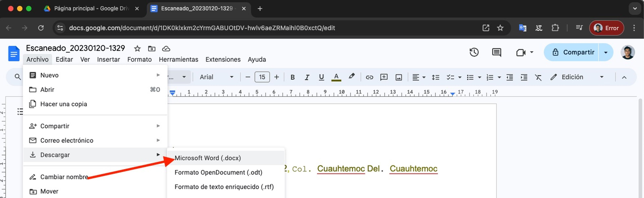
Task: Open version history clock icon
Action: [x=474, y=52]
